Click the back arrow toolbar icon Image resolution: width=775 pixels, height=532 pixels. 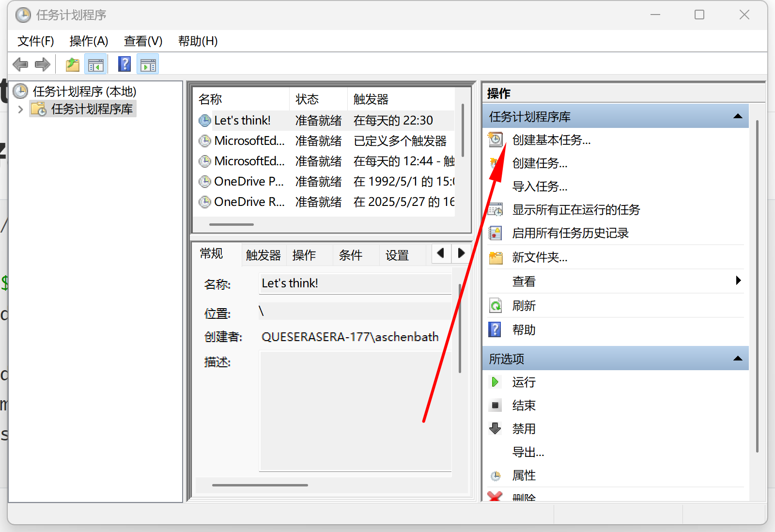[20, 64]
